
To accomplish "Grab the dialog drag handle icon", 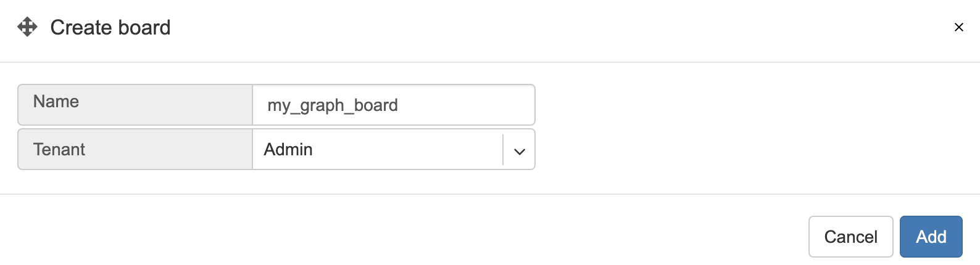I will tap(27, 27).
